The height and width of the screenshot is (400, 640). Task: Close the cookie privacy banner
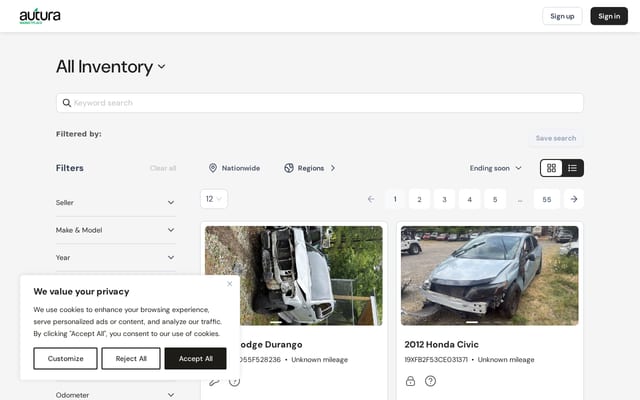point(229,284)
